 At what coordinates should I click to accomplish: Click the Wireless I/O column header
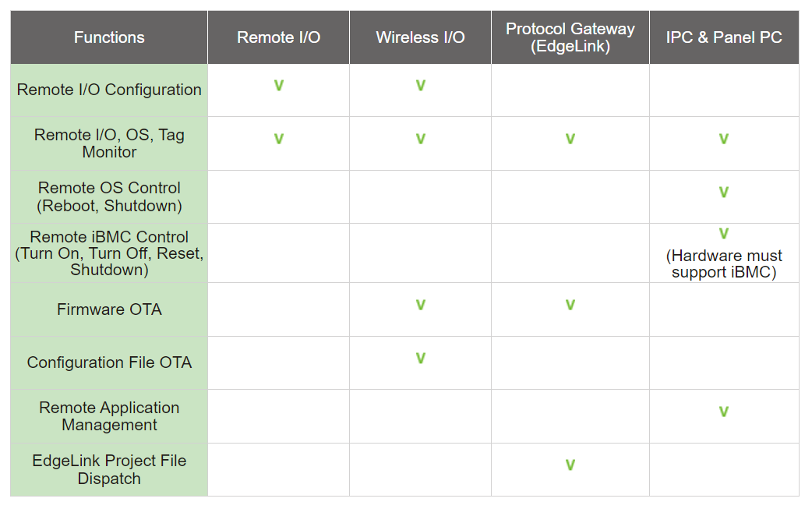420,37
